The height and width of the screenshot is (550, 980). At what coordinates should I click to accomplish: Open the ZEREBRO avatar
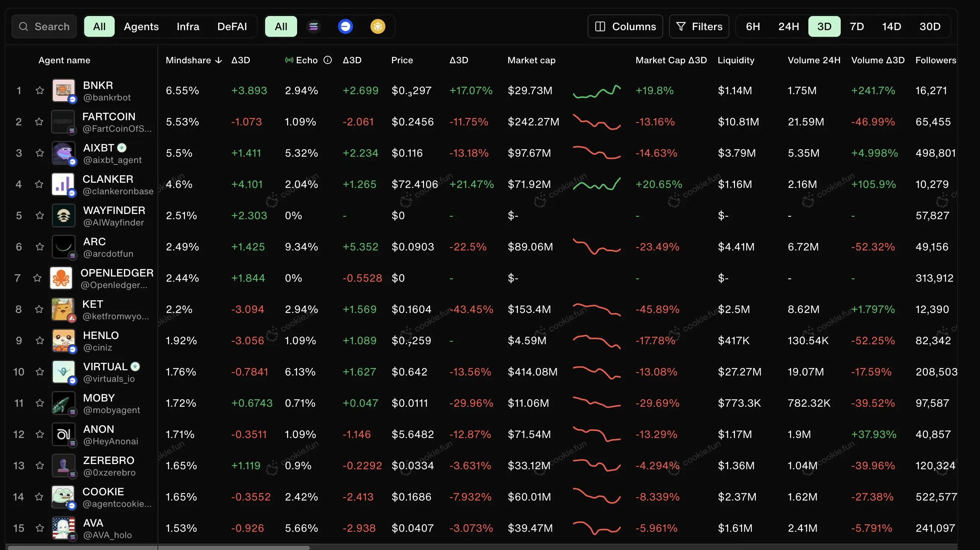[x=64, y=466]
